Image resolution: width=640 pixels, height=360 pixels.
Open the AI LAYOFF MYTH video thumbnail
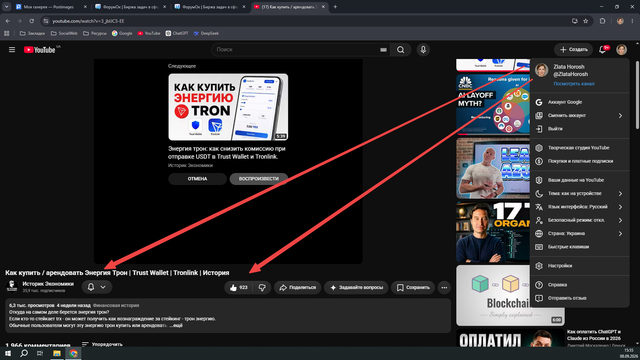click(493, 104)
